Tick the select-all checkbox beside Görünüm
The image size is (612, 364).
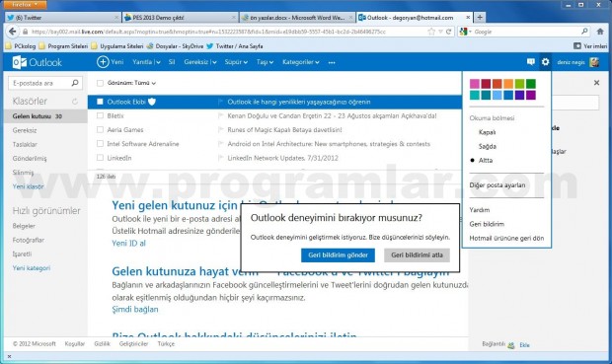click(100, 83)
